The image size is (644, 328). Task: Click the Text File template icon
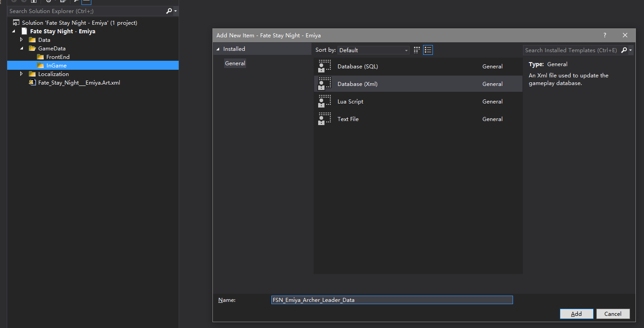tap(324, 119)
